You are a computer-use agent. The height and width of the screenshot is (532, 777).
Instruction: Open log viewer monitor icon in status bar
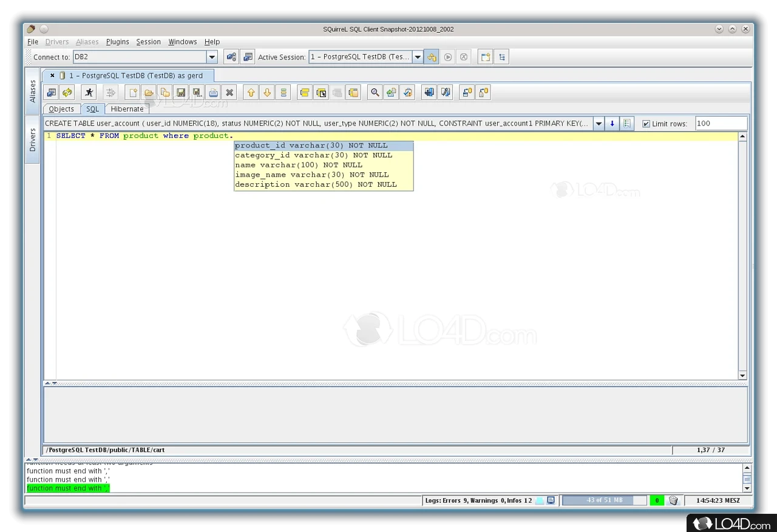551,500
